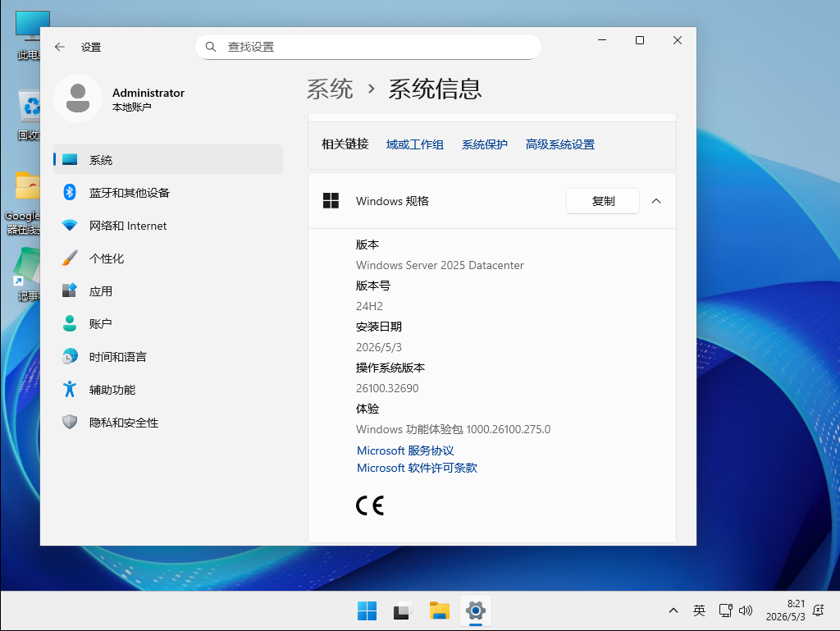The image size is (840, 631).
Task: Open Task View on the taskbar
Action: [x=403, y=610]
